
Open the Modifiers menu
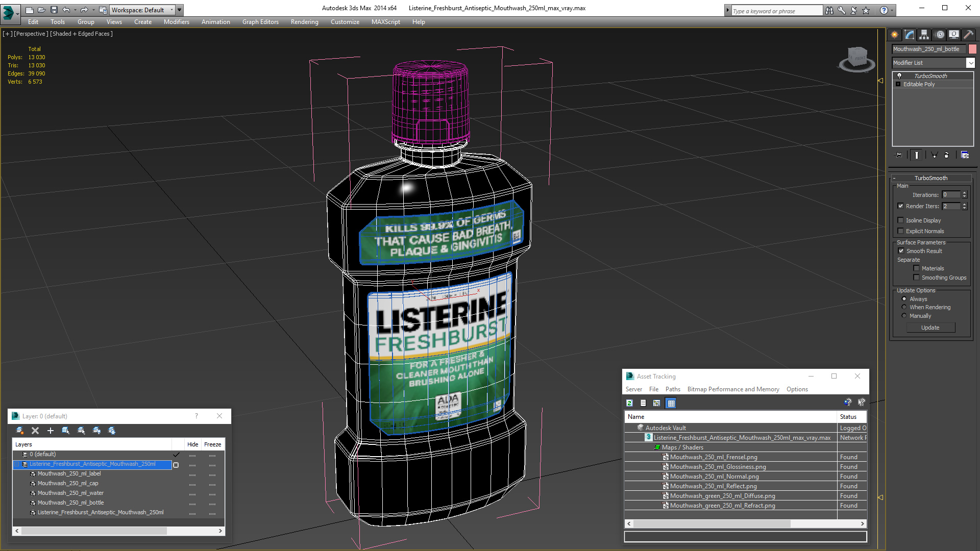coord(176,22)
